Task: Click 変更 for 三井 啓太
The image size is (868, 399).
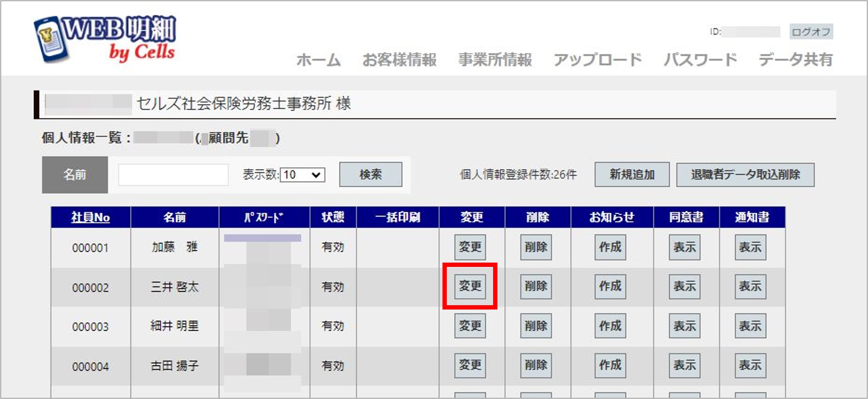Action: coord(470,286)
